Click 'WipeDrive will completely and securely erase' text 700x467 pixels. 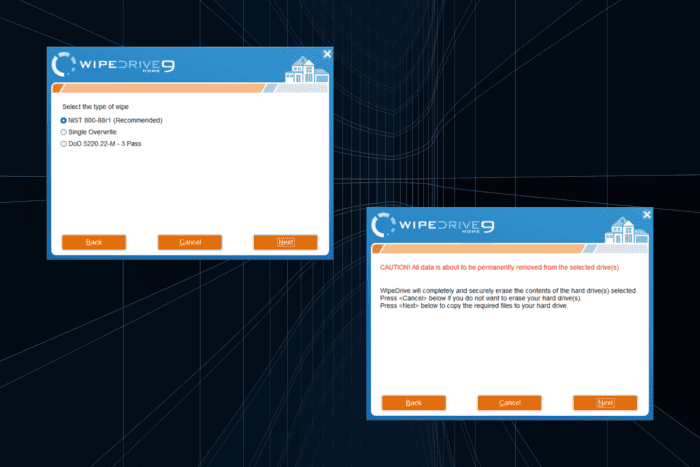(508, 291)
